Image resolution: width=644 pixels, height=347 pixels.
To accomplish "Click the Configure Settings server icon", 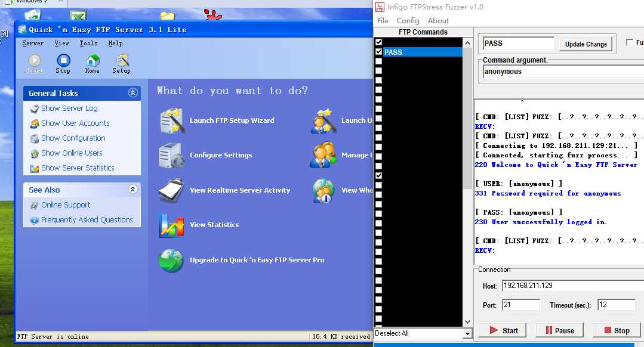I will [x=171, y=155].
